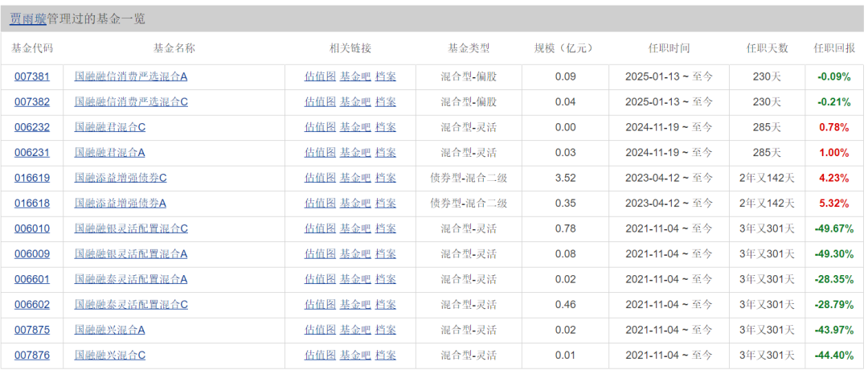Image resolution: width=868 pixels, height=370 pixels.
Task: Click the 相关链接 column header
Action: (x=350, y=48)
